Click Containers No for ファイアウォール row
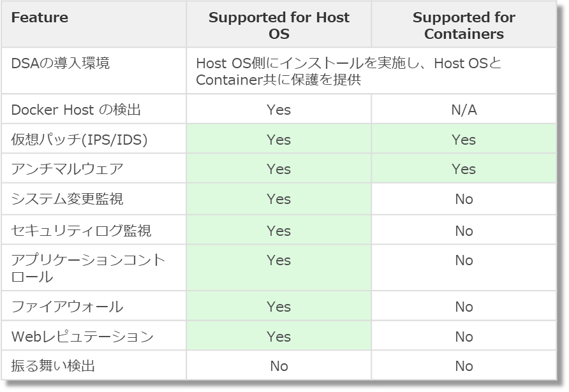Viewport: 569px width, 392px height. (464, 307)
